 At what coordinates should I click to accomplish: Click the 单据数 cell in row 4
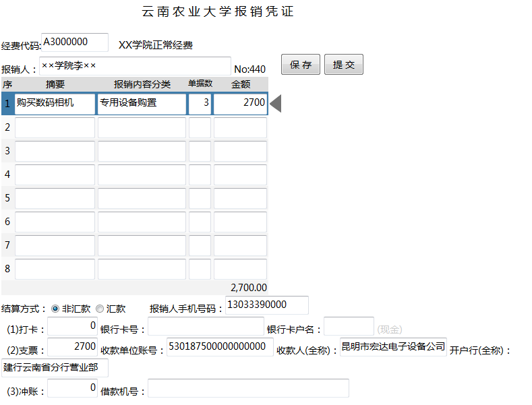(x=200, y=175)
